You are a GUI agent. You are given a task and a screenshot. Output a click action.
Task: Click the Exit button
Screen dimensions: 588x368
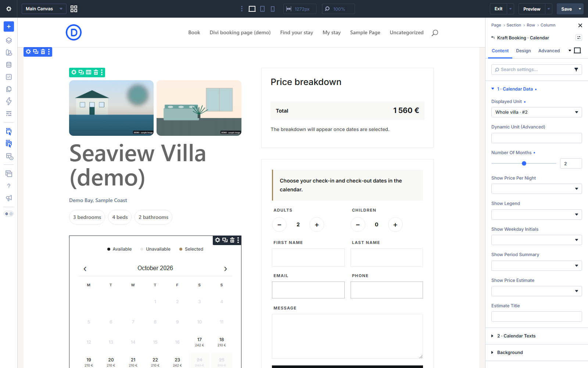pyautogui.click(x=498, y=9)
